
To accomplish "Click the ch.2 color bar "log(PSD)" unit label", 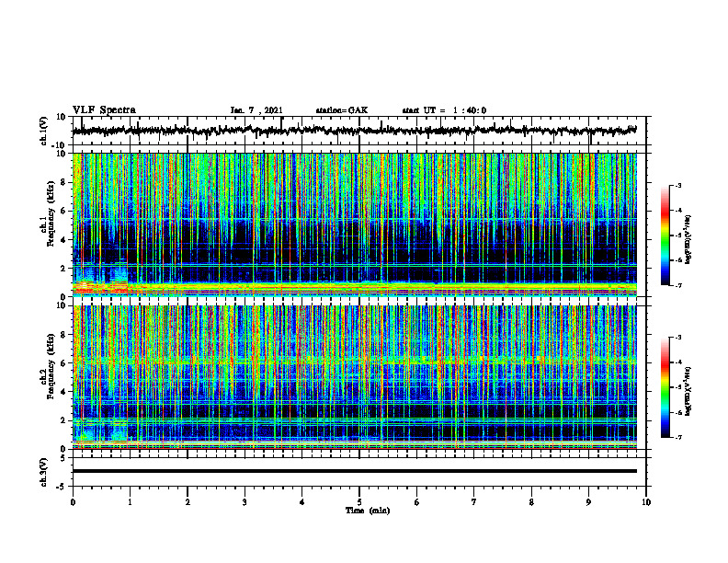I will [688, 391].
